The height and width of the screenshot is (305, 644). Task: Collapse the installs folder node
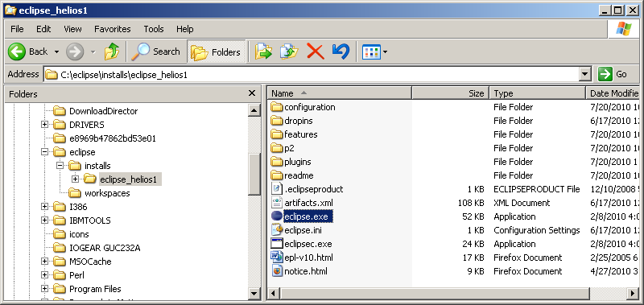click(x=60, y=166)
